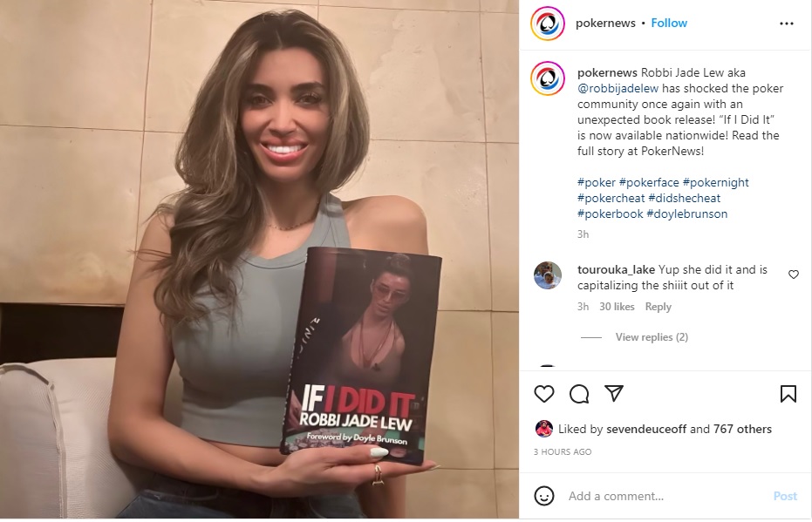812x522 pixels.
Task: Like the post with the heart icon
Action: click(x=543, y=394)
